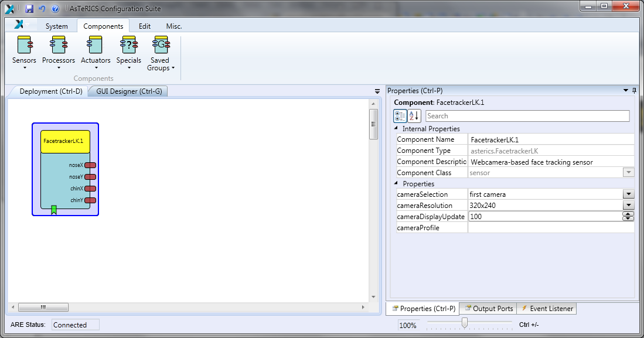Click the chinX output port
The width and height of the screenshot is (644, 338).
[90, 189]
